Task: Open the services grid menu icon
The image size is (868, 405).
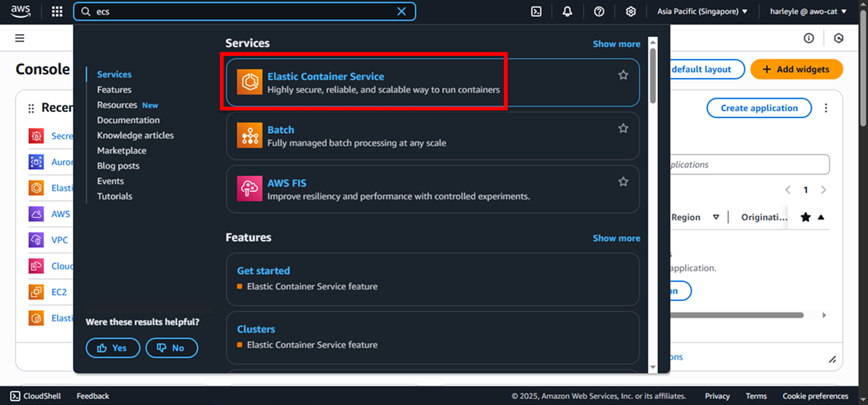Action: coord(57,11)
